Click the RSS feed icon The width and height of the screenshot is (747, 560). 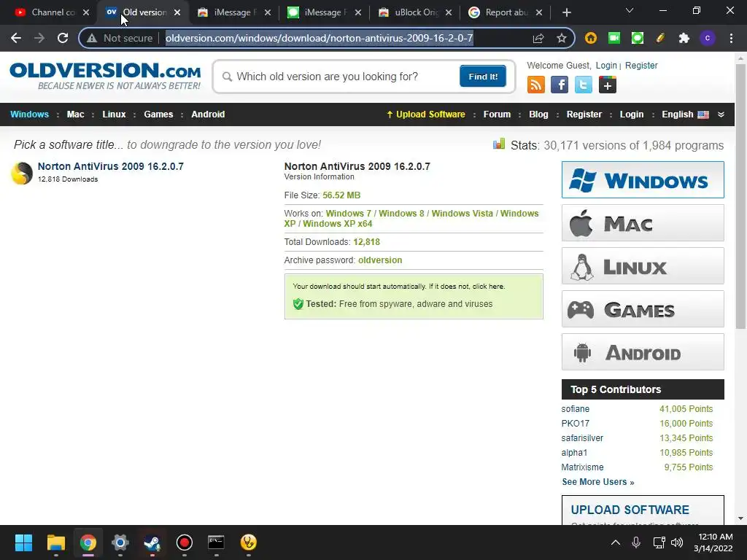[536, 85]
